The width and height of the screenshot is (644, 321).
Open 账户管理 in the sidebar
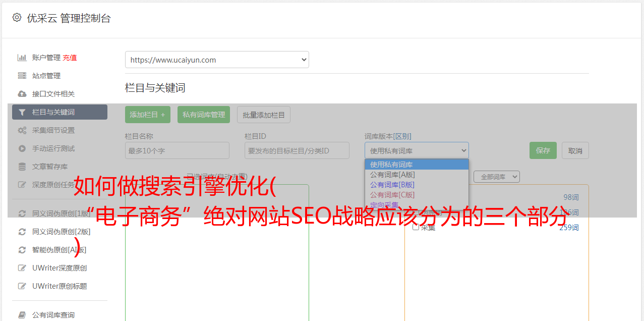pos(46,58)
